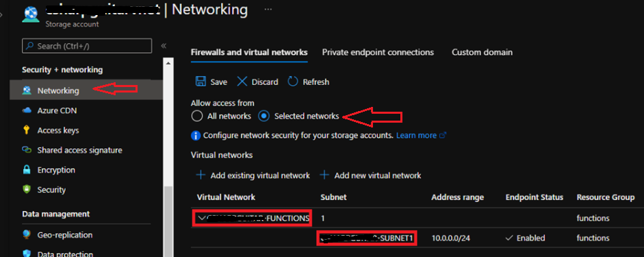Click the Encryption padlock icon
The image size is (644, 257).
(x=27, y=170)
